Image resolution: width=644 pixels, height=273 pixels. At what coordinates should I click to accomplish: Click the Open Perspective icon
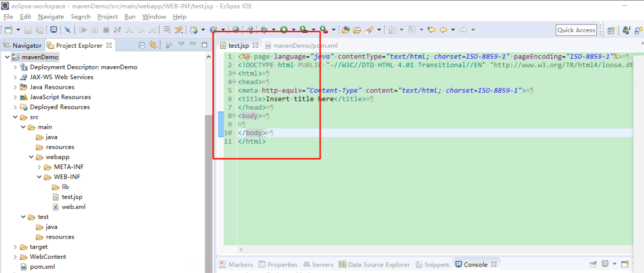[611, 30]
